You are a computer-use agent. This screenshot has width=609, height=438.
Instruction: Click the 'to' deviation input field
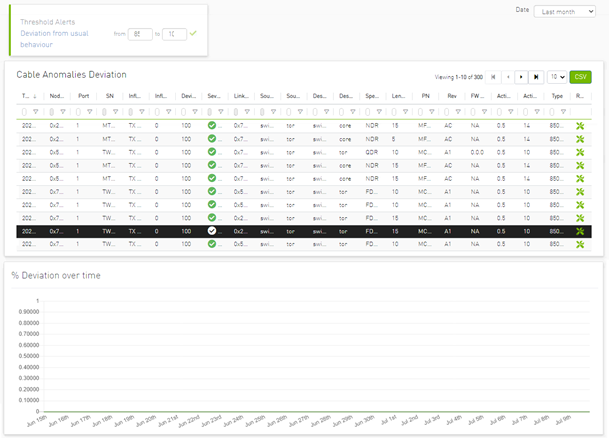tap(174, 33)
